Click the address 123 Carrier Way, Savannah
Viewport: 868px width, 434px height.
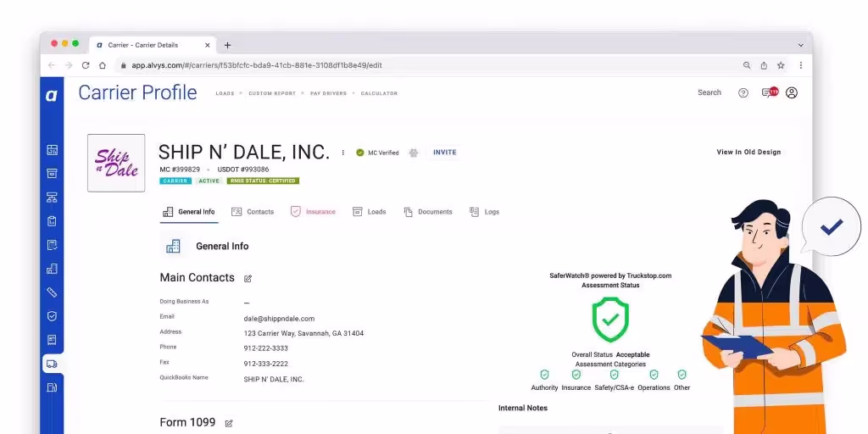303,334
